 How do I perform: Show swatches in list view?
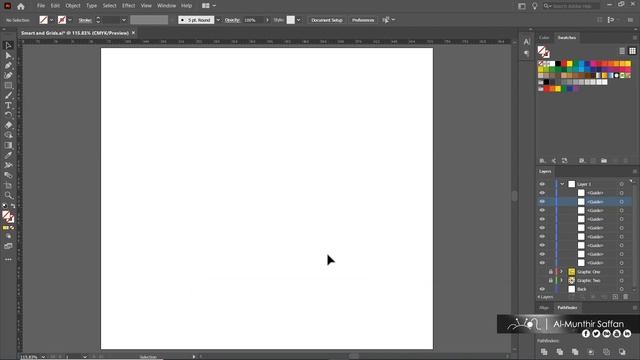(x=622, y=51)
